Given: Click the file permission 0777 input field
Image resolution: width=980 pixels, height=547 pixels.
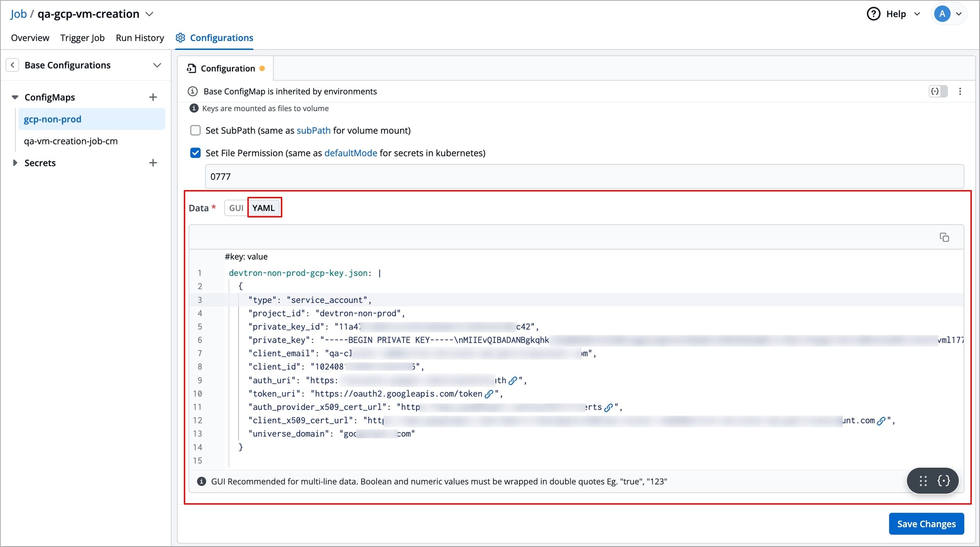Looking at the screenshot, I should click(x=584, y=177).
